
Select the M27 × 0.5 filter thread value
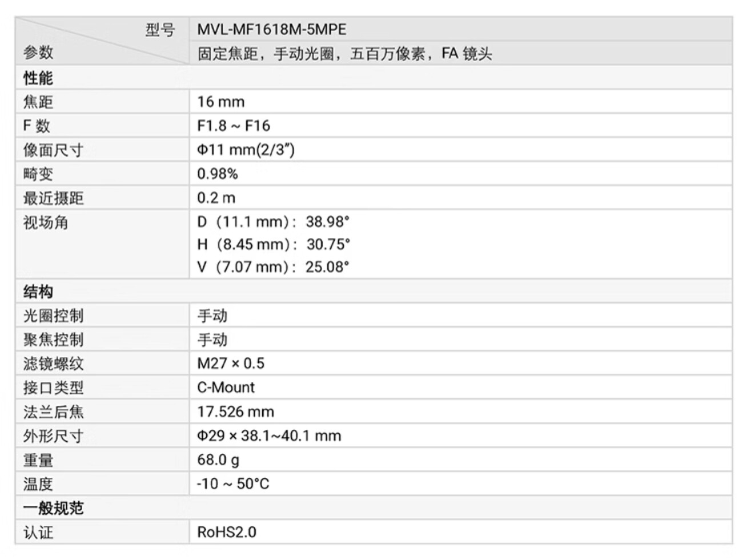[x=231, y=363]
